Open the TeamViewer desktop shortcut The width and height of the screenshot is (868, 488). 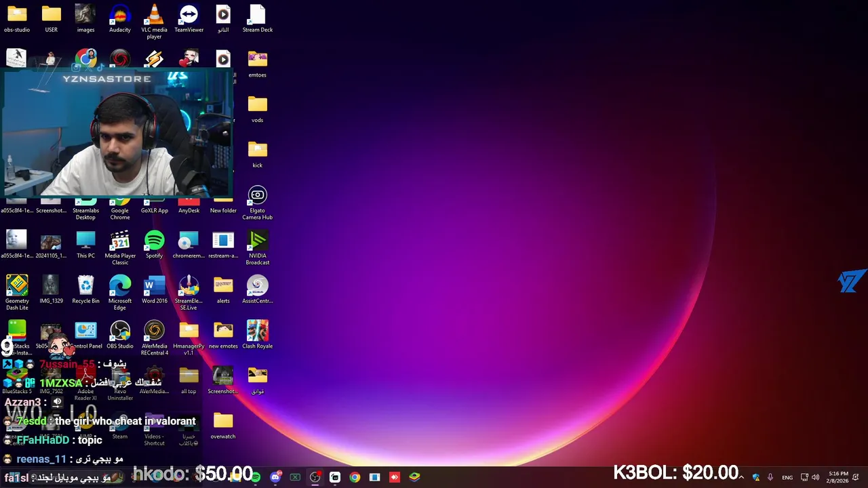pyautogui.click(x=189, y=19)
